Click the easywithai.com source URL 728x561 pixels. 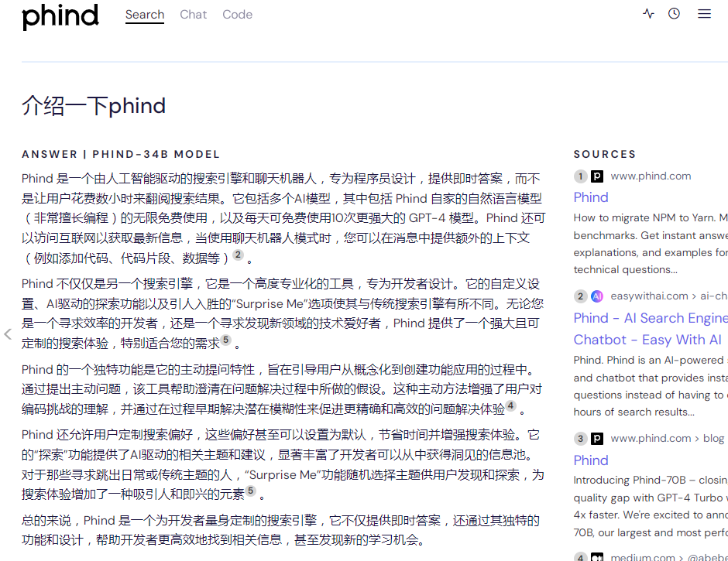(669, 296)
